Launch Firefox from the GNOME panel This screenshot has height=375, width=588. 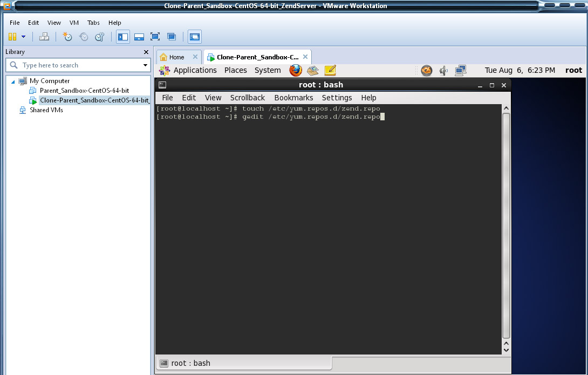pyautogui.click(x=296, y=70)
